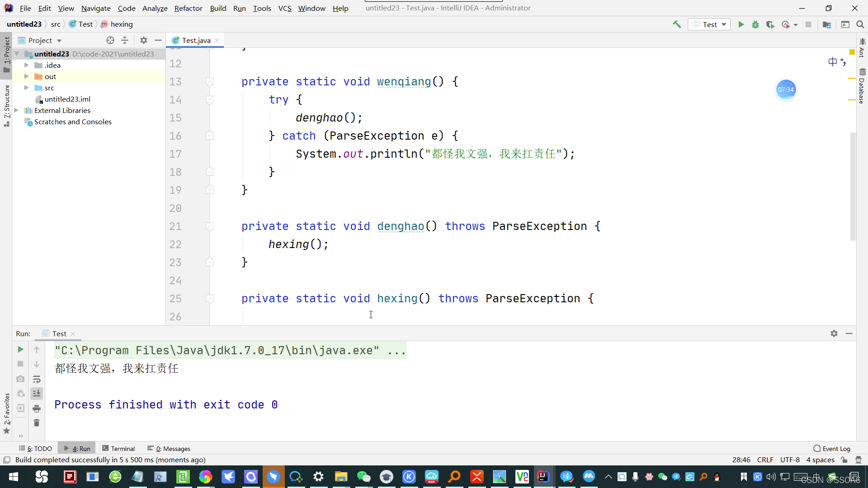
Task: Open Project Structure icon in toolbar
Action: [827, 24]
